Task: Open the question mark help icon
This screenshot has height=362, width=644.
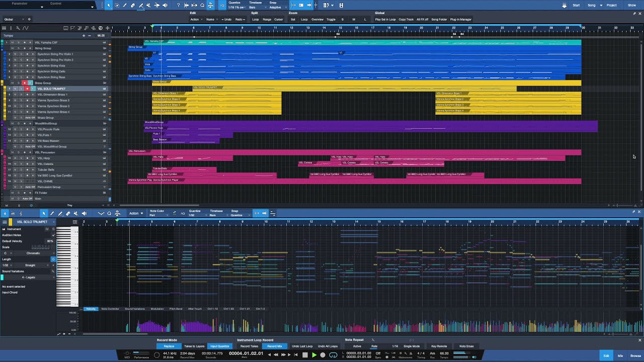Action: pos(178,5)
